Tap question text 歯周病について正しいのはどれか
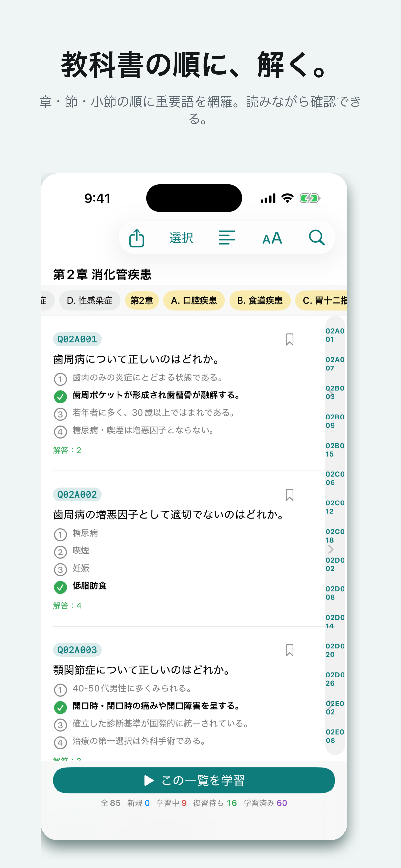The width and height of the screenshot is (401, 868). point(137,359)
